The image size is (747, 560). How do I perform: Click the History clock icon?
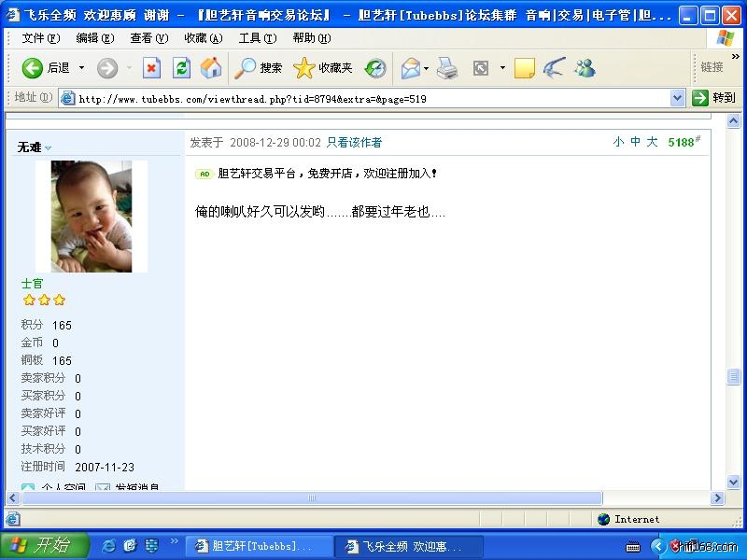[x=375, y=68]
